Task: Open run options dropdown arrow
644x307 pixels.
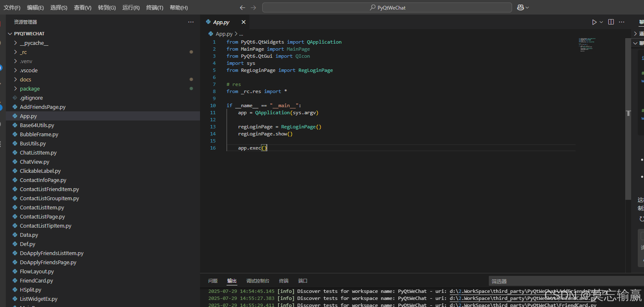Action: click(x=601, y=22)
